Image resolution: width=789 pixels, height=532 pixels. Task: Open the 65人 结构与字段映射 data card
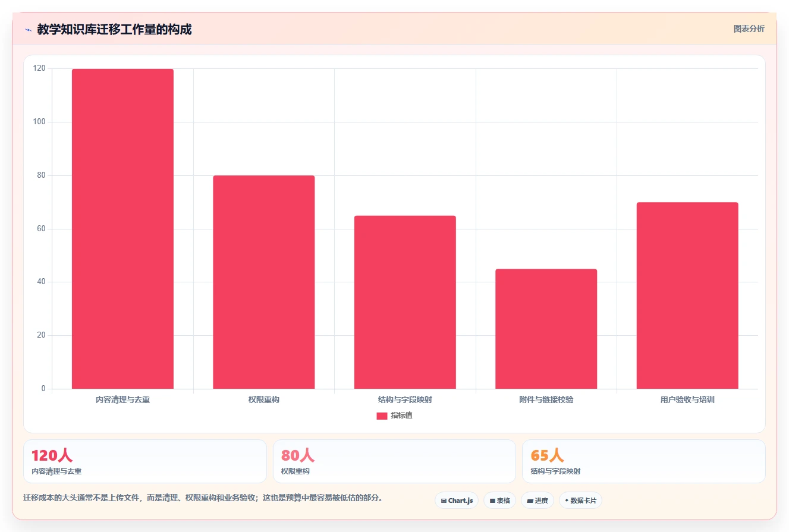click(x=643, y=461)
